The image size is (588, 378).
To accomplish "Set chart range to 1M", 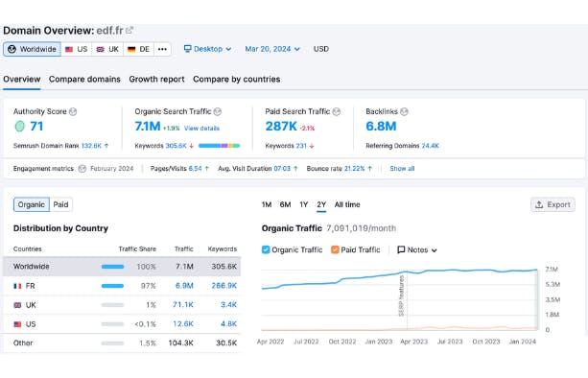I will tap(267, 204).
